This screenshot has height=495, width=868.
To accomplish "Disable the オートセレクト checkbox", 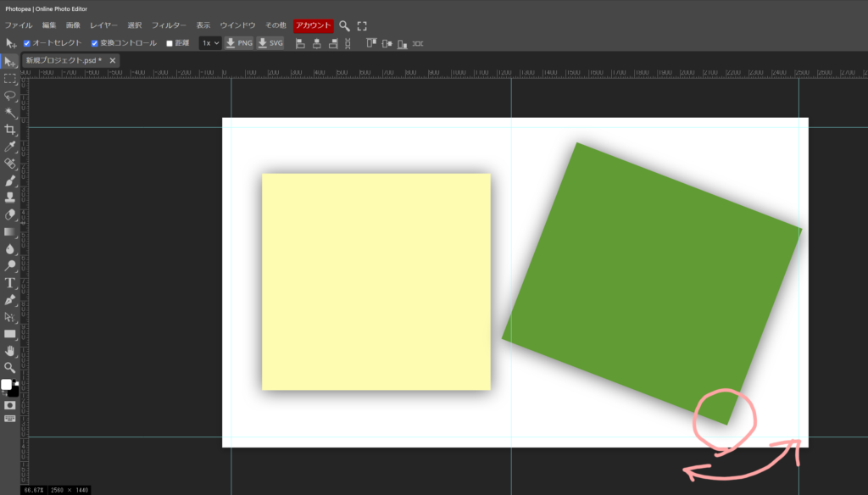I will [x=27, y=43].
